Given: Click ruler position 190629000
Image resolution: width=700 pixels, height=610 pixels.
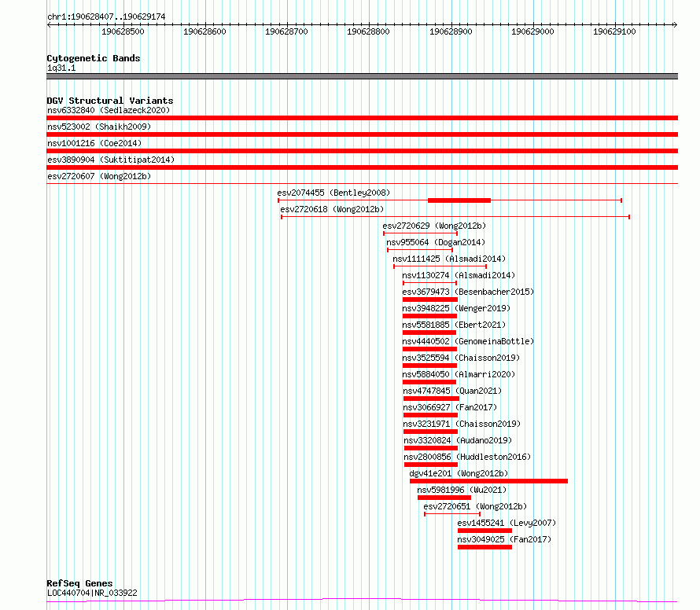Looking at the screenshot, I should coord(532,31).
